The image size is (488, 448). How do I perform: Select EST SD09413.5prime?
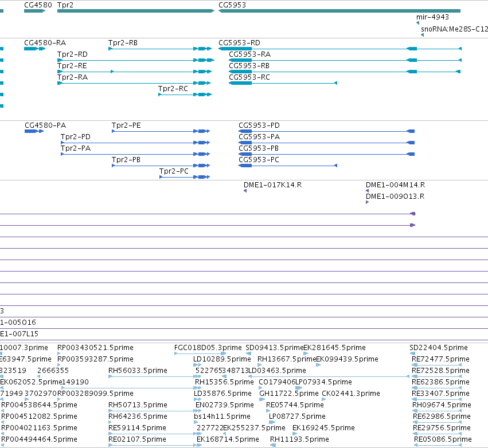[x=274, y=348]
